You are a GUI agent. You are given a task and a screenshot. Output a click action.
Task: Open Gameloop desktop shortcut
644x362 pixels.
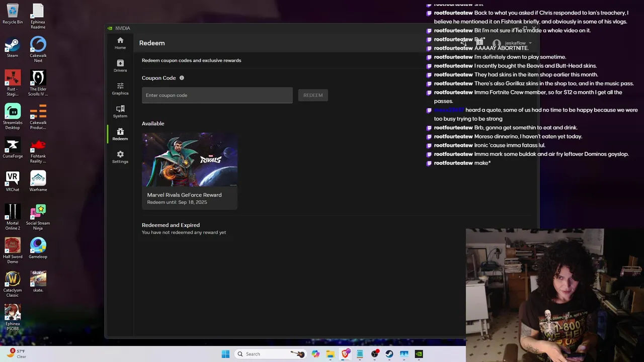(38, 248)
